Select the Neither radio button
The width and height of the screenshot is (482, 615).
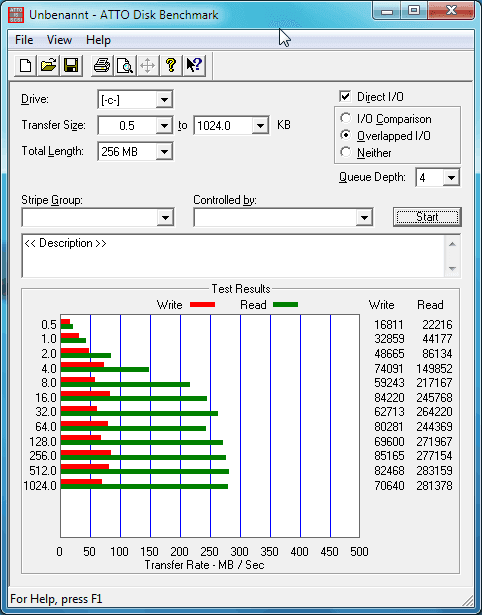pos(346,152)
